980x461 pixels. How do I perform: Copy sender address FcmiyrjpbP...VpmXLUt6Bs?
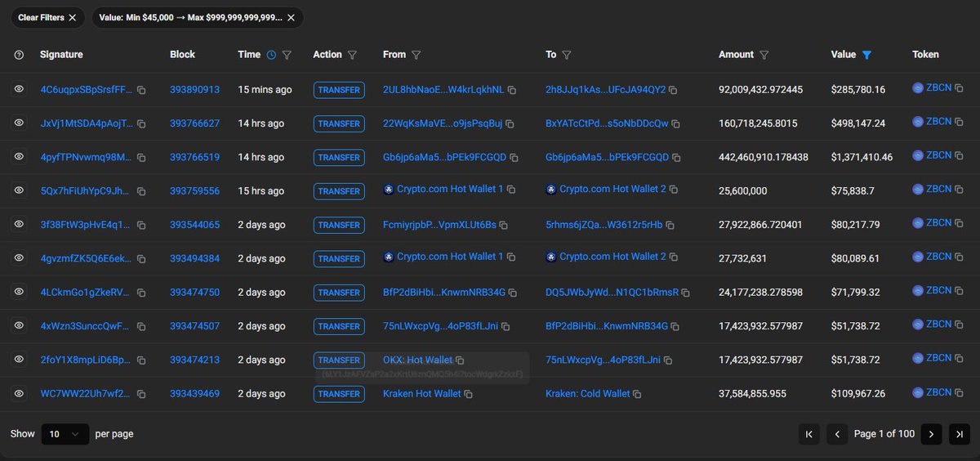click(x=504, y=225)
